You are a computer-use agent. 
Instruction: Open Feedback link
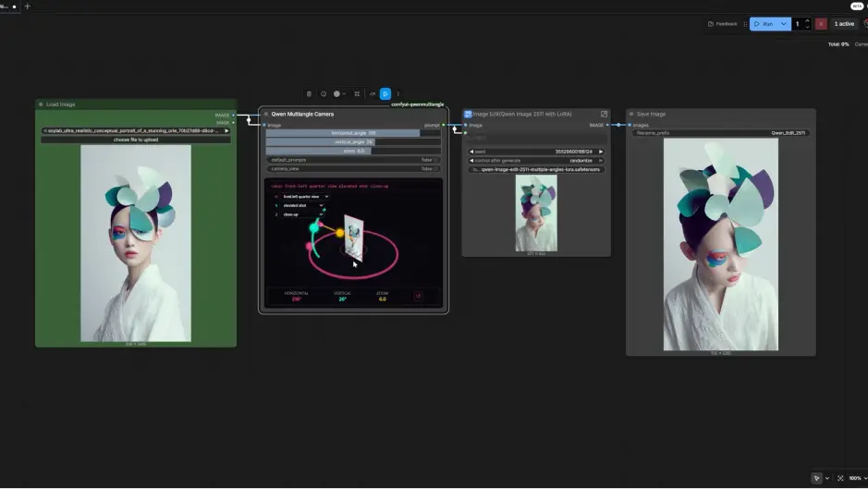pos(723,24)
